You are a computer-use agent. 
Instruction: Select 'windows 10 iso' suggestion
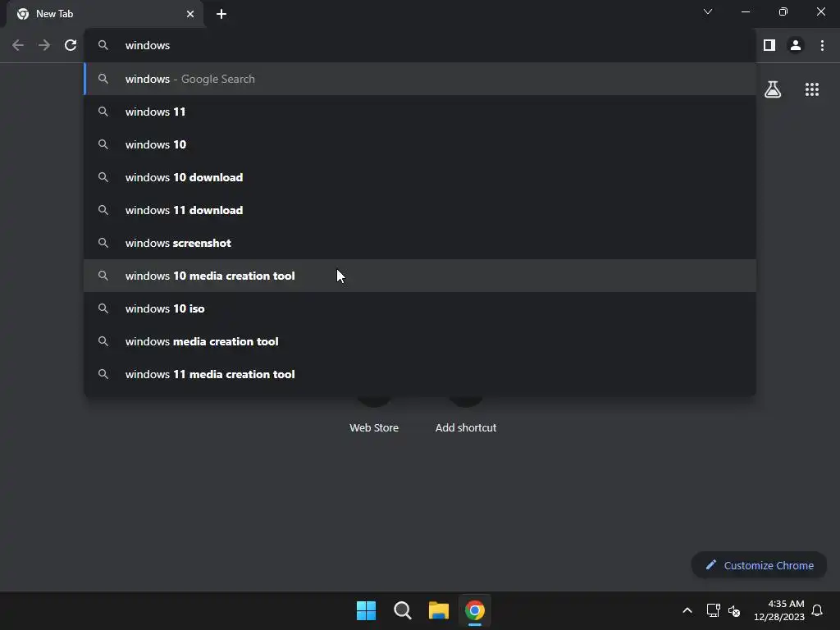point(420,308)
